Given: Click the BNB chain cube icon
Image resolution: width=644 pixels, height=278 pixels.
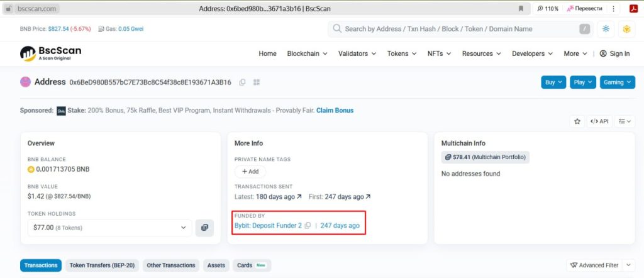Looking at the screenshot, I should [626, 29].
